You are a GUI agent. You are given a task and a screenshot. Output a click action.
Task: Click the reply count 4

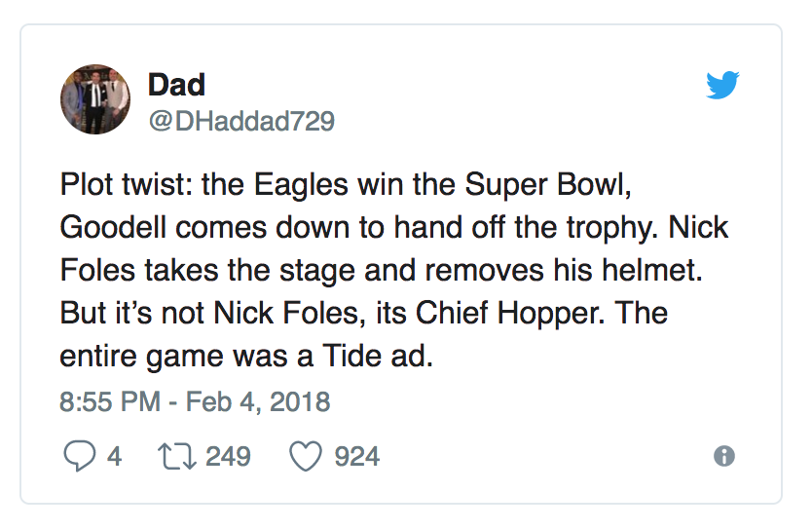115,456
